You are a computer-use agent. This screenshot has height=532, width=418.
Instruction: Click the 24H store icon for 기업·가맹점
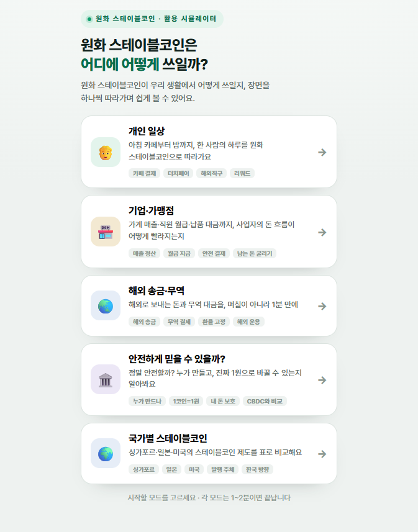(106, 232)
